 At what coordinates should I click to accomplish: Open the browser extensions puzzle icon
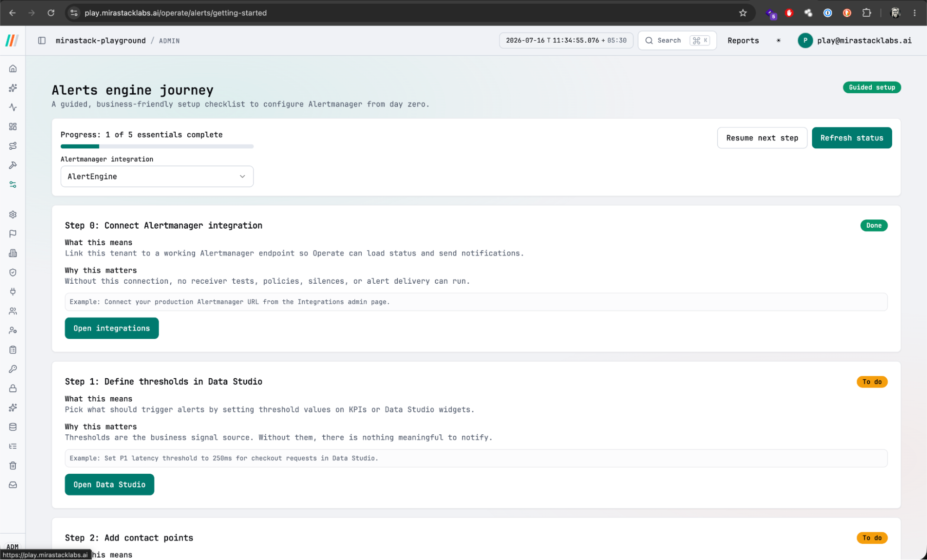866,13
